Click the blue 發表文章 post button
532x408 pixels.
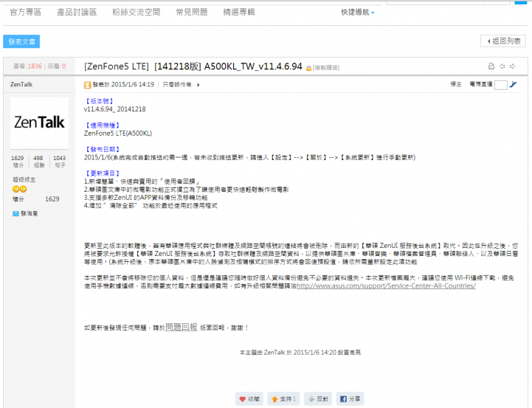tap(21, 41)
